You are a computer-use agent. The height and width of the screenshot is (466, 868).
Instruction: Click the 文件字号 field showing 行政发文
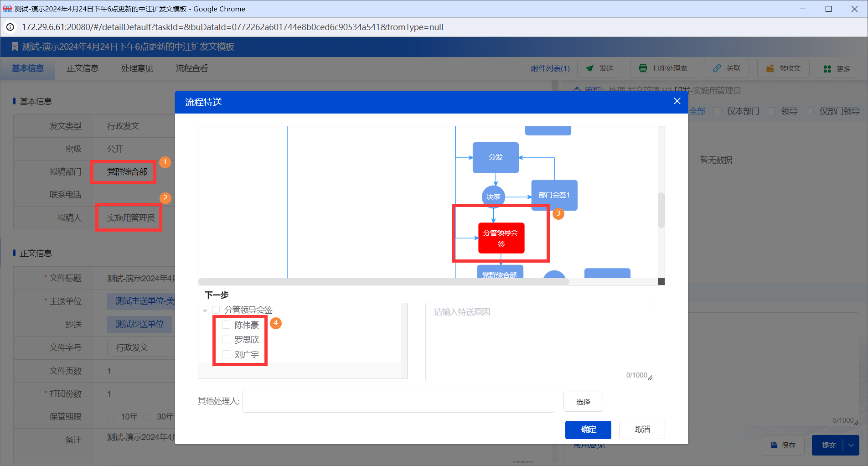(141, 347)
